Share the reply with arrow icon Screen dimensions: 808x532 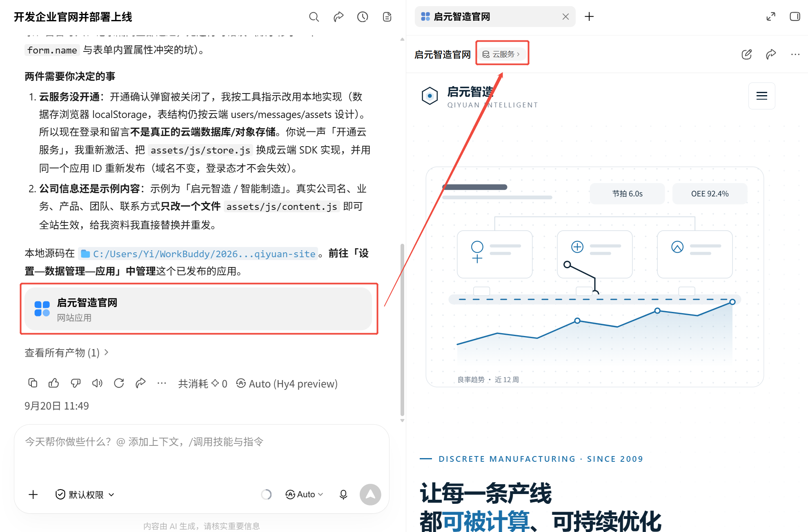pyautogui.click(x=140, y=383)
